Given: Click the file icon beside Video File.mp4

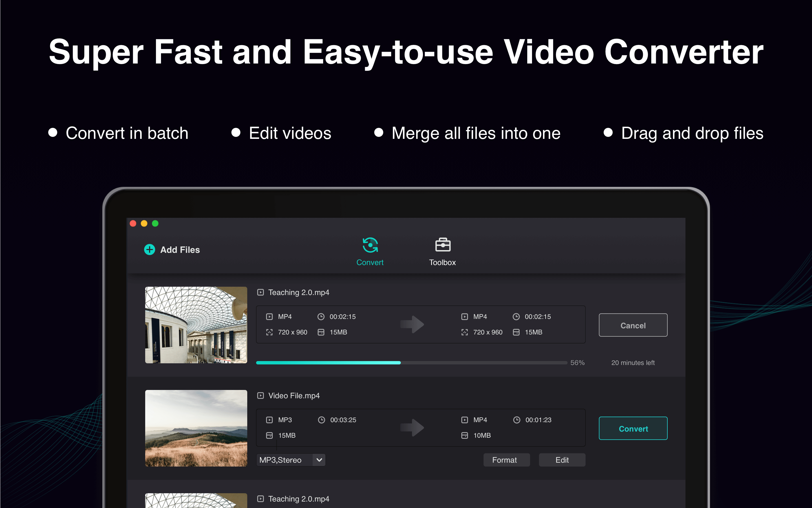Looking at the screenshot, I should 261,395.
